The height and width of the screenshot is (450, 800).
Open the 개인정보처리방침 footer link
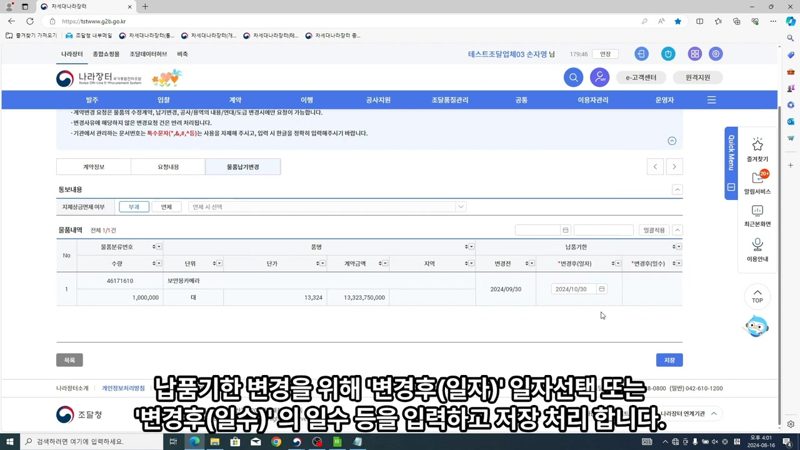coord(123,388)
